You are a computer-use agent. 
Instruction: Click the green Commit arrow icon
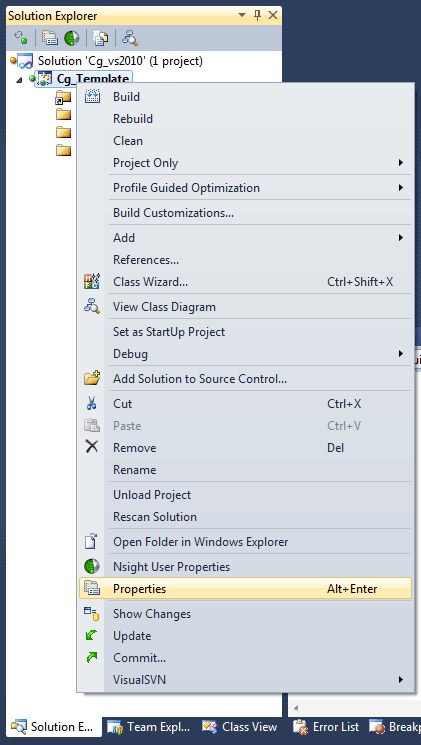click(x=92, y=658)
